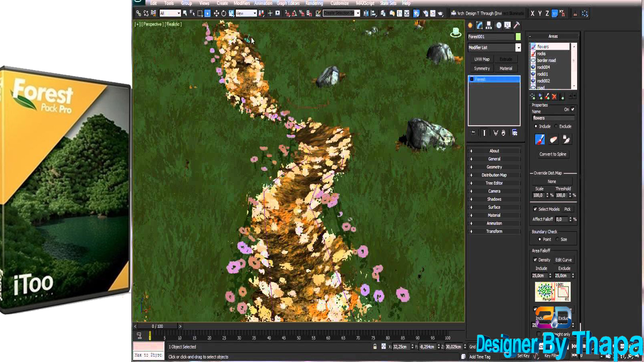
Task: Click the Material modifier button
Action: (x=506, y=68)
